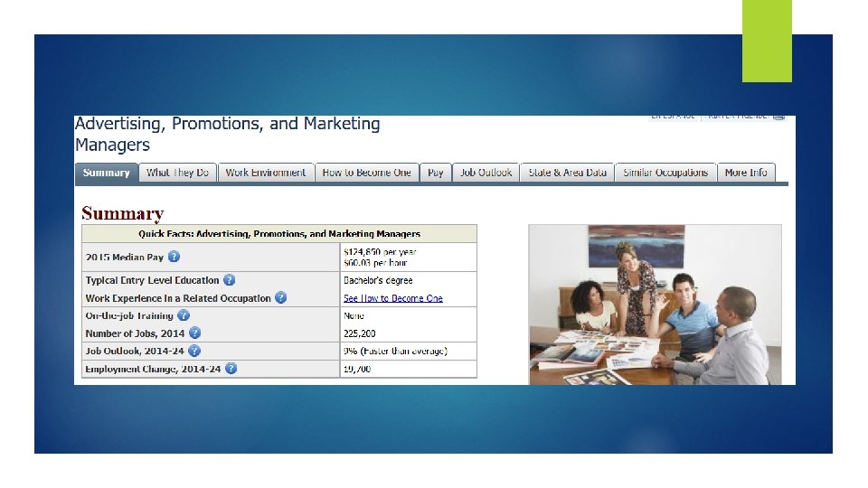Open the Pay tab
868x488 pixels.
coord(436,173)
